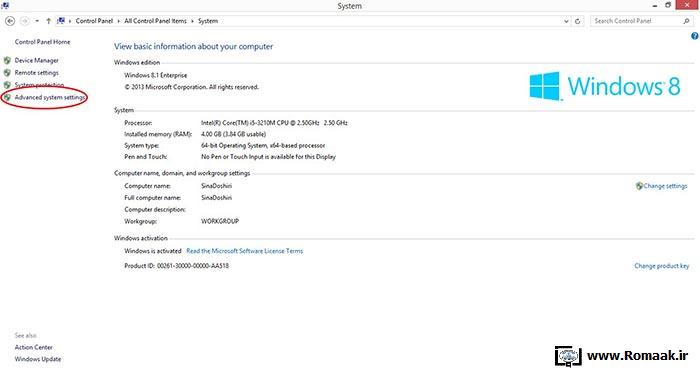Open Remote settings
Screen dimensions: 700x373
tap(37, 73)
